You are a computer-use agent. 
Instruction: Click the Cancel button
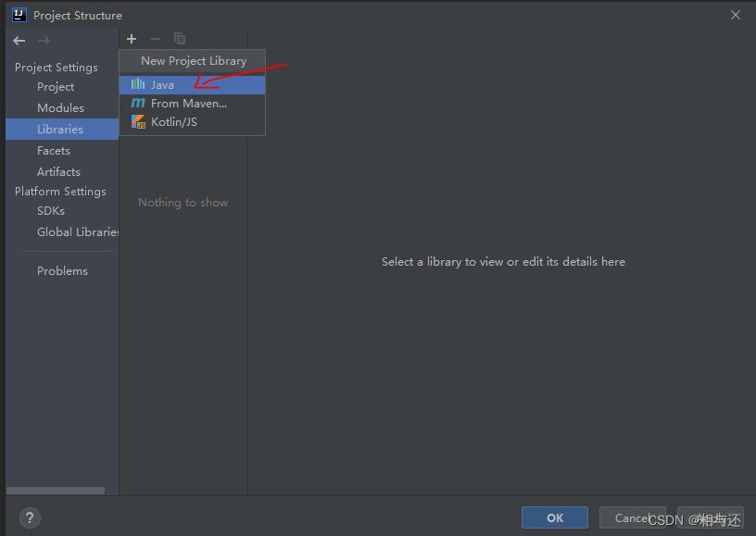pos(633,517)
